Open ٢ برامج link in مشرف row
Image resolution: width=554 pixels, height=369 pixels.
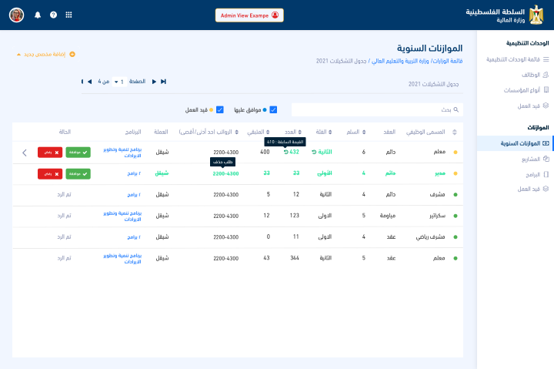[x=134, y=195]
